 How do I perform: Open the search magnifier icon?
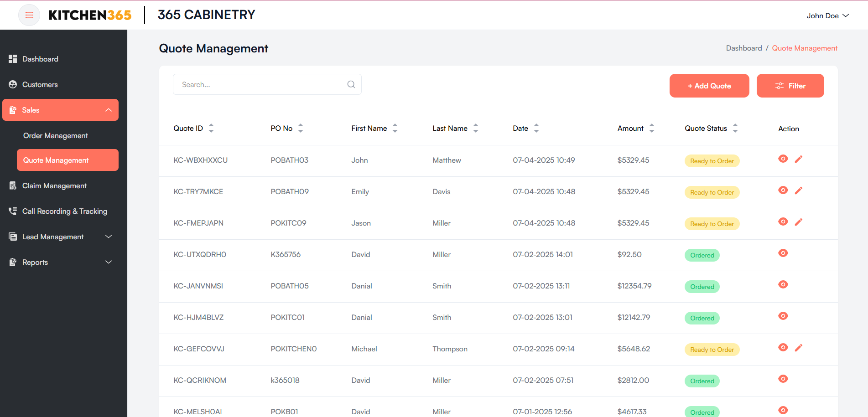[x=351, y=84]
